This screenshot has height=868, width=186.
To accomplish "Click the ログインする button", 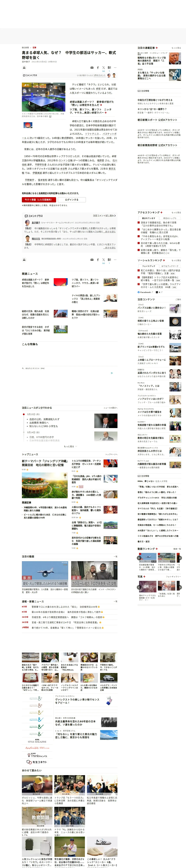I will 72,200.
